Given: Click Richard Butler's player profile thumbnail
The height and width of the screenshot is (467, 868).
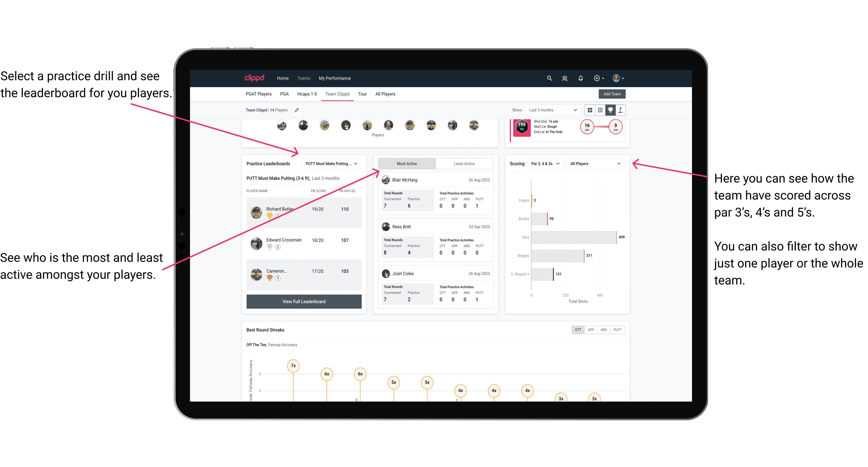Looking at the screenshot, I should [x=258, y=212].
